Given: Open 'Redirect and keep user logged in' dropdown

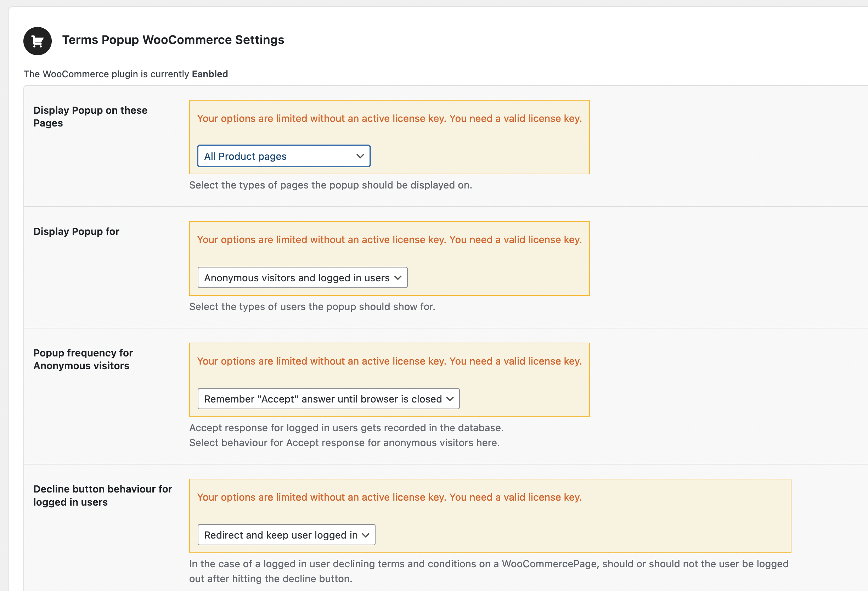Looking at the screenshot, I should 287,535.
